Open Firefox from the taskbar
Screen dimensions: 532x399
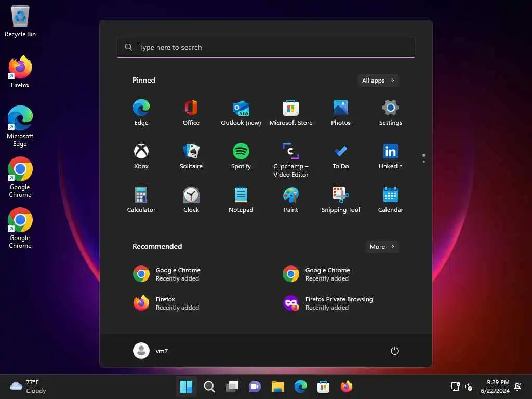346,387
